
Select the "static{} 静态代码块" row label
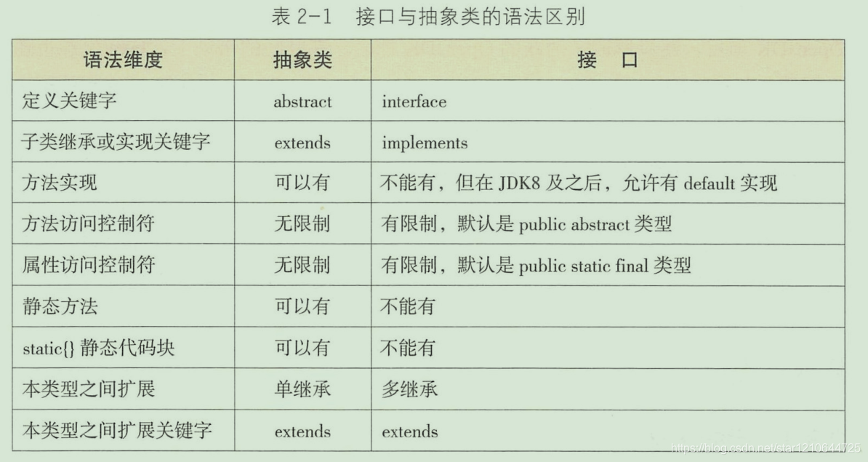point(99,348)
